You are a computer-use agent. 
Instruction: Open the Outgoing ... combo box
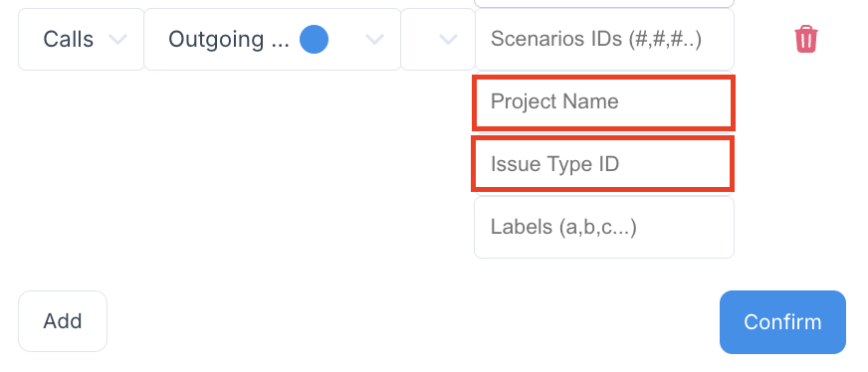coord(273,39)
